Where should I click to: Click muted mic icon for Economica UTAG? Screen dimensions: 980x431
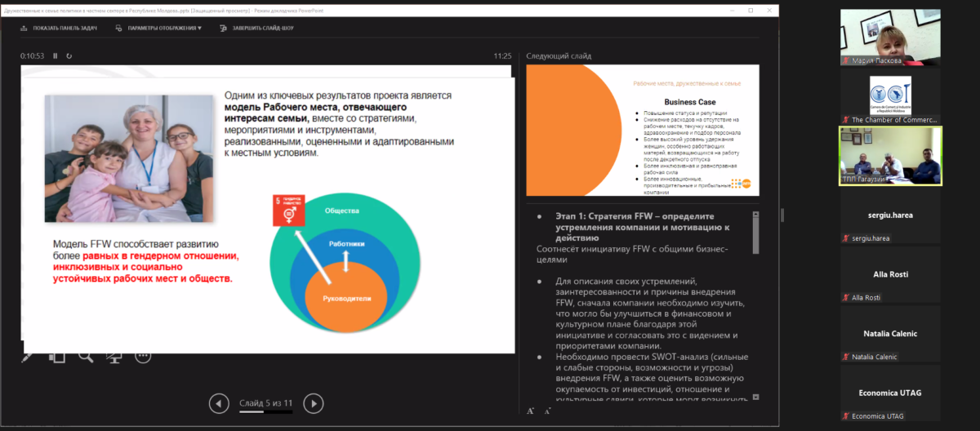(x=846, y=415)
